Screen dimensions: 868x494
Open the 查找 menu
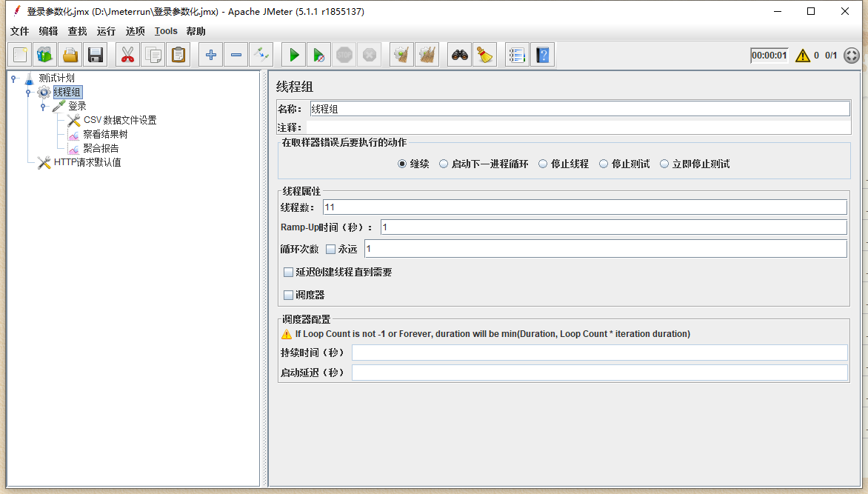pyautogui.click(x=78, y=31)
